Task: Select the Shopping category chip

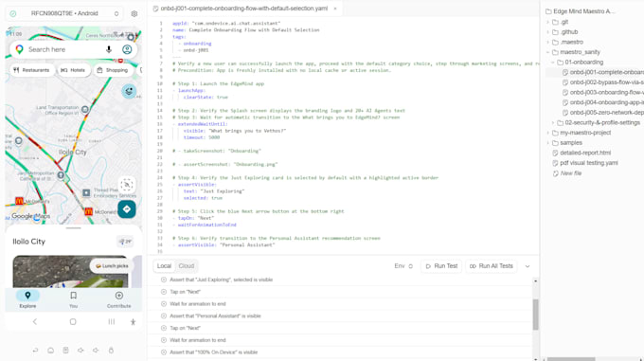Action: pyautogui.click(x=113, y=70)
